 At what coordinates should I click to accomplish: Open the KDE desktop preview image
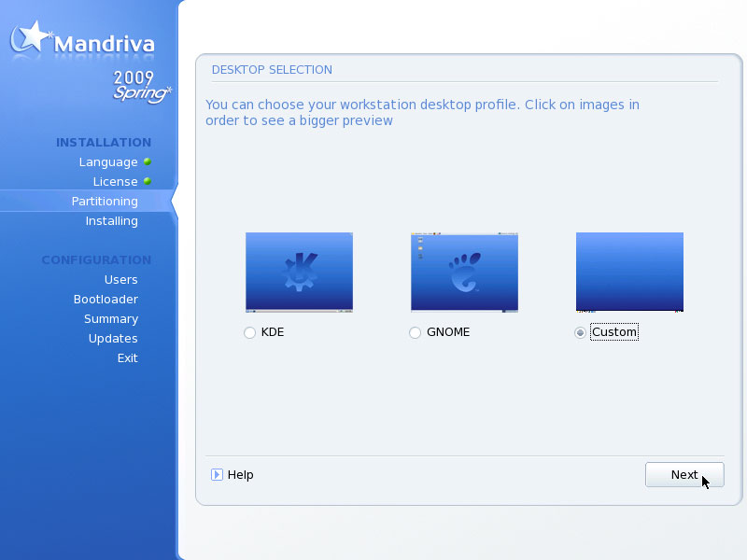[x=299, y=272]
